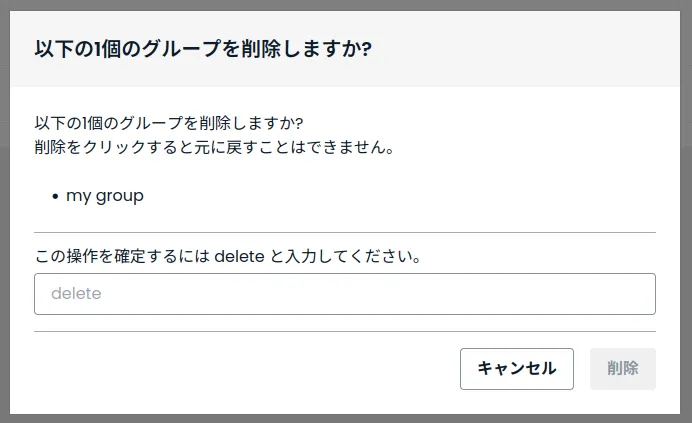
Task: Click the dialog title in the header
Action: pos(203,48)
